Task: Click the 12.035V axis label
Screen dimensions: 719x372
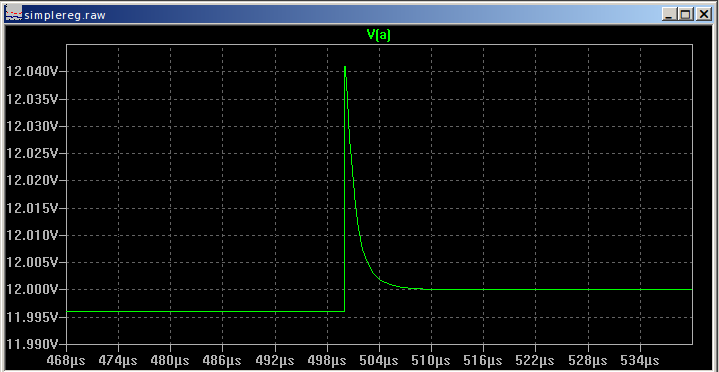Action: pos(31,99)
